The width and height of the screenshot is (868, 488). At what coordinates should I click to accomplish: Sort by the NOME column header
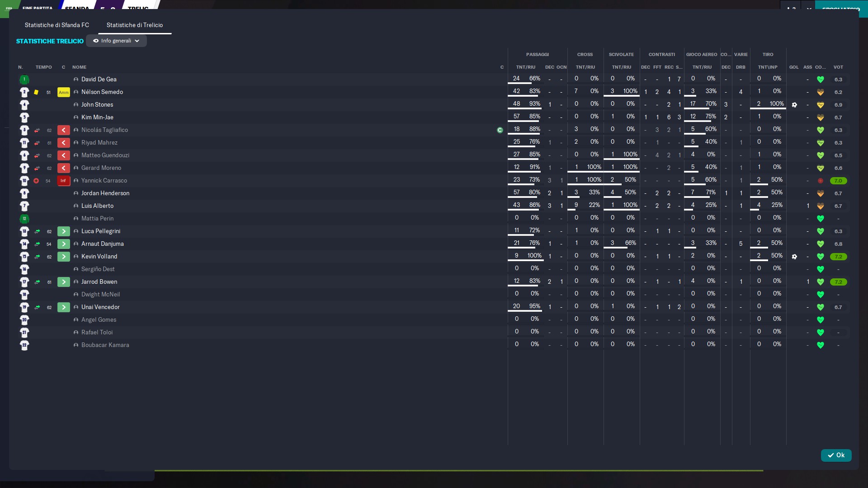[79, 67]
